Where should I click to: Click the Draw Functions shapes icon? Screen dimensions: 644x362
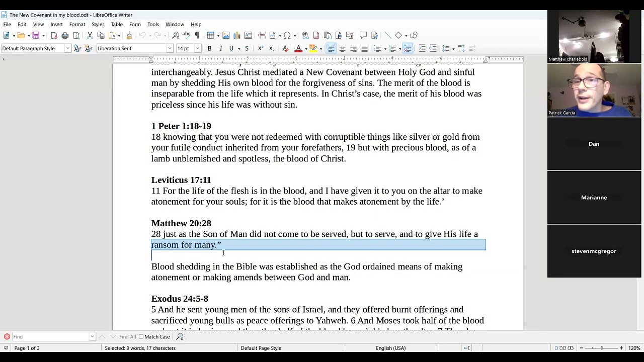[x=414, y=35]
